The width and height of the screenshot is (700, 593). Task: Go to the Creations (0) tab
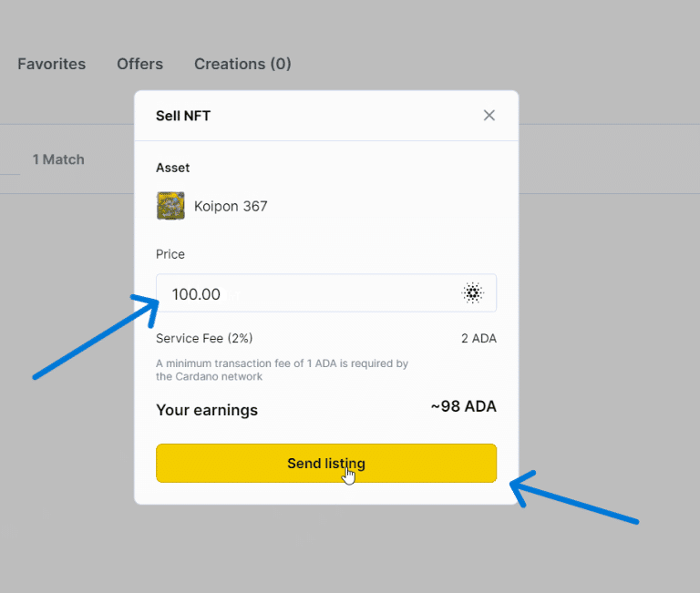[x=242, y=64]
